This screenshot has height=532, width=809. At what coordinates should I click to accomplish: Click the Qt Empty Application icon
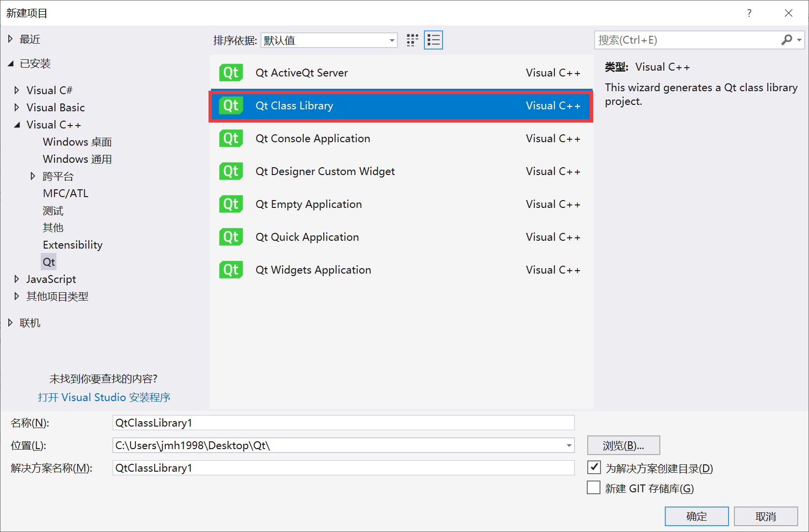click(231, 204)
